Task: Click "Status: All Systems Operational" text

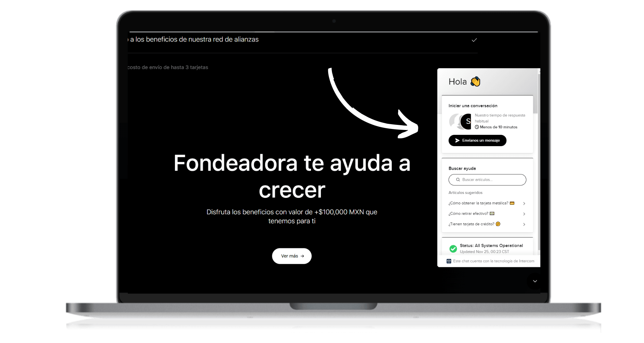Action: click(491, 246)
